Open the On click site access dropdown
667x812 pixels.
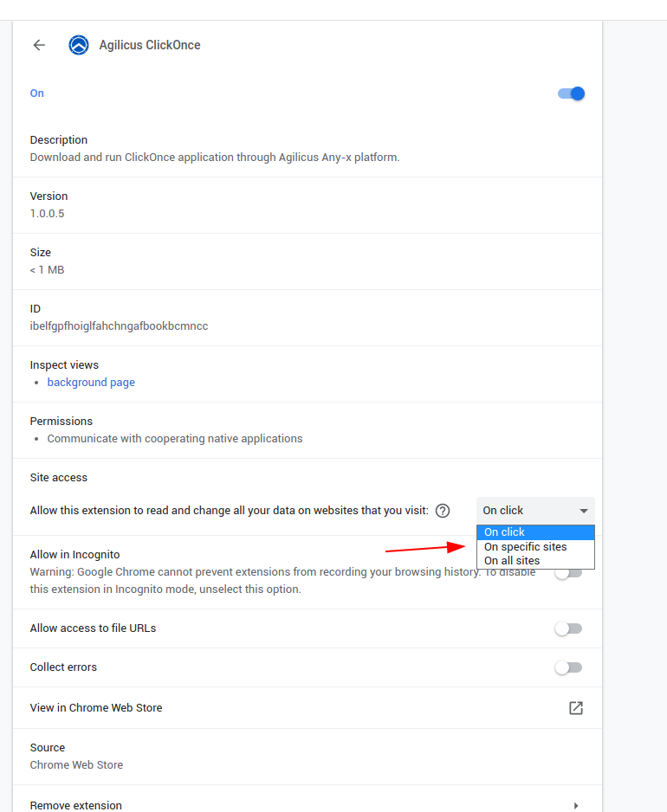pyautogui.click(x=535, y=511)
